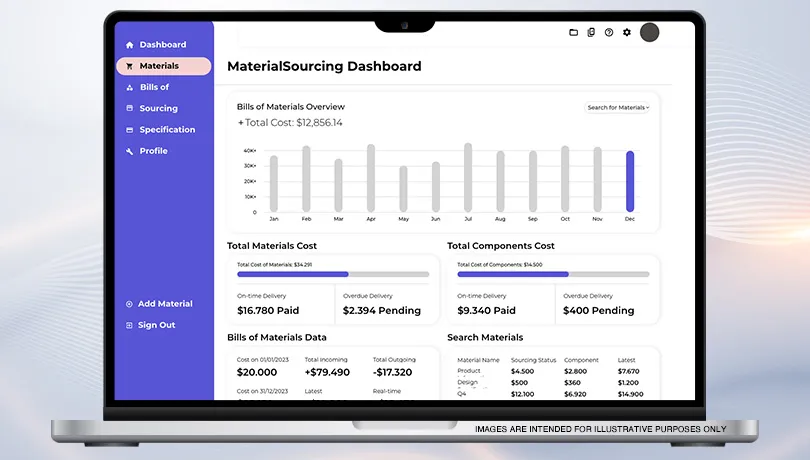Open Bills of section in sidebar
Image resolution: width=810 pixels, height=460 pixels.
pos(154,87)
